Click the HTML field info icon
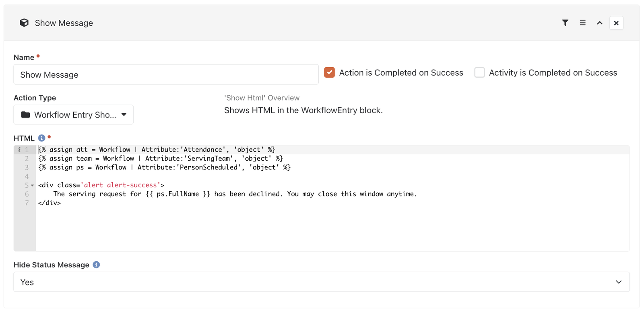 pos(41,138)
